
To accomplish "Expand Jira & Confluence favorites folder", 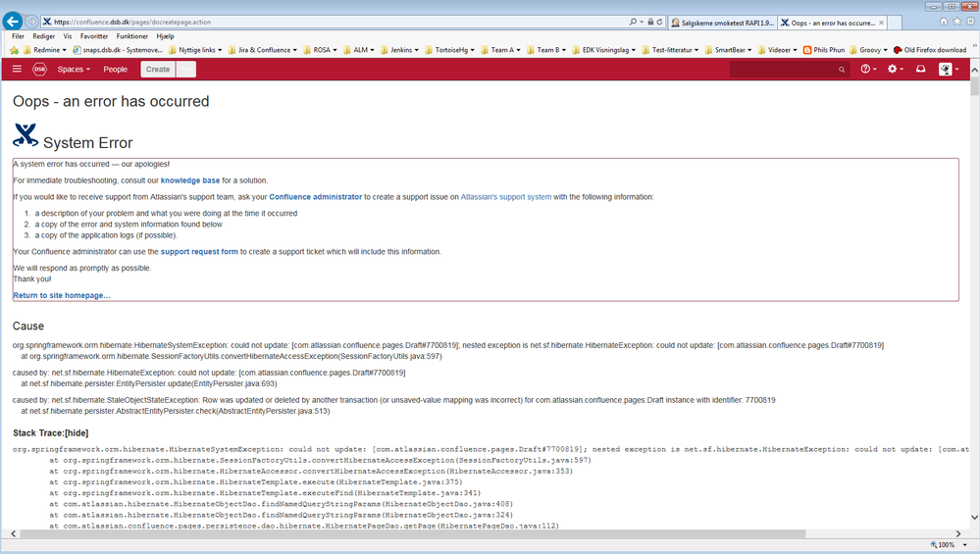I will [x=263, y=50].
